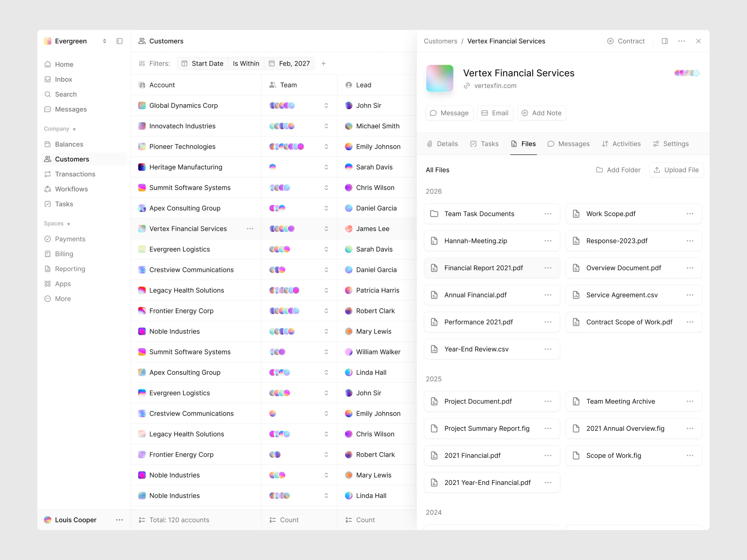Click the Email button
The width and height of the screenshot is (747, 560).
tap(495, 113)
